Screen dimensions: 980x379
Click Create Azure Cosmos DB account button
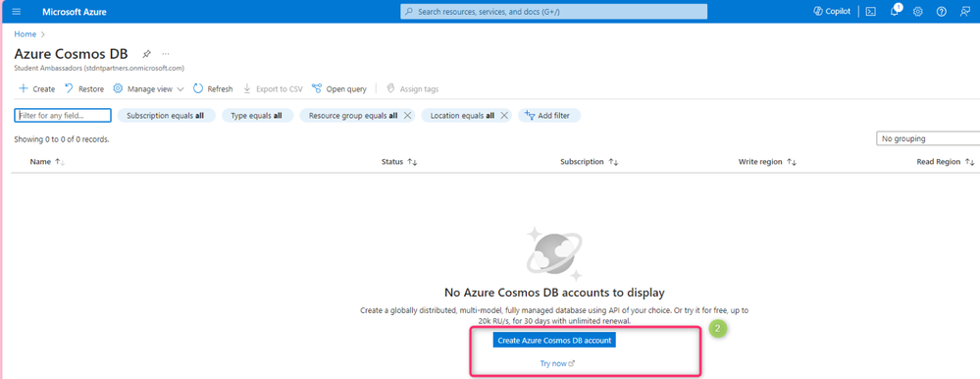click(554, 341)
